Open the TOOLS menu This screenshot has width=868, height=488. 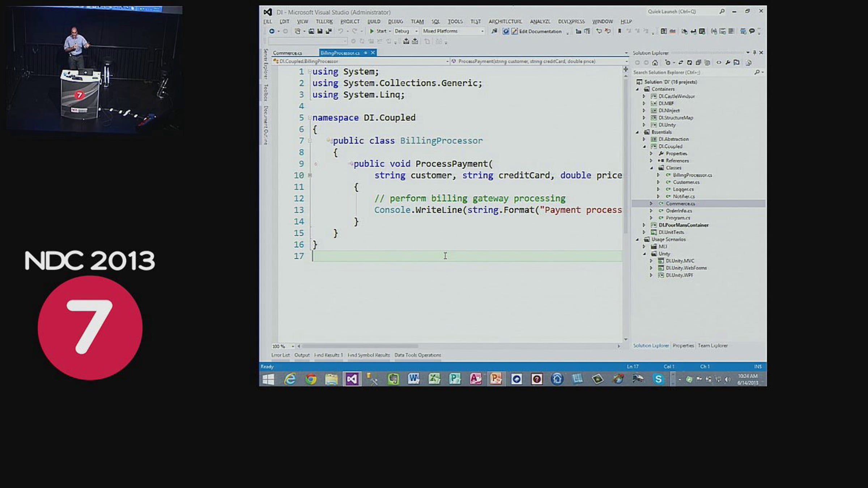[x=455, y=22]
